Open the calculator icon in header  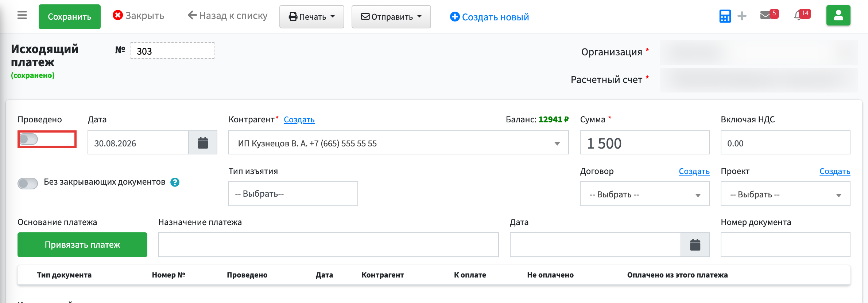[725, 16]
